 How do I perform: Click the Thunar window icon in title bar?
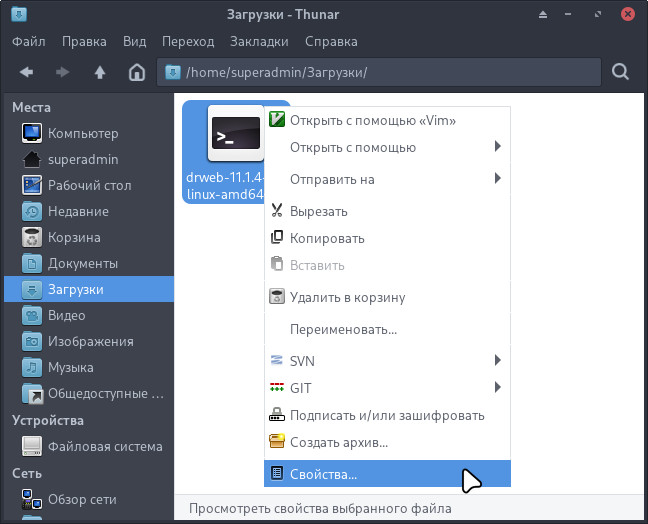19,14
